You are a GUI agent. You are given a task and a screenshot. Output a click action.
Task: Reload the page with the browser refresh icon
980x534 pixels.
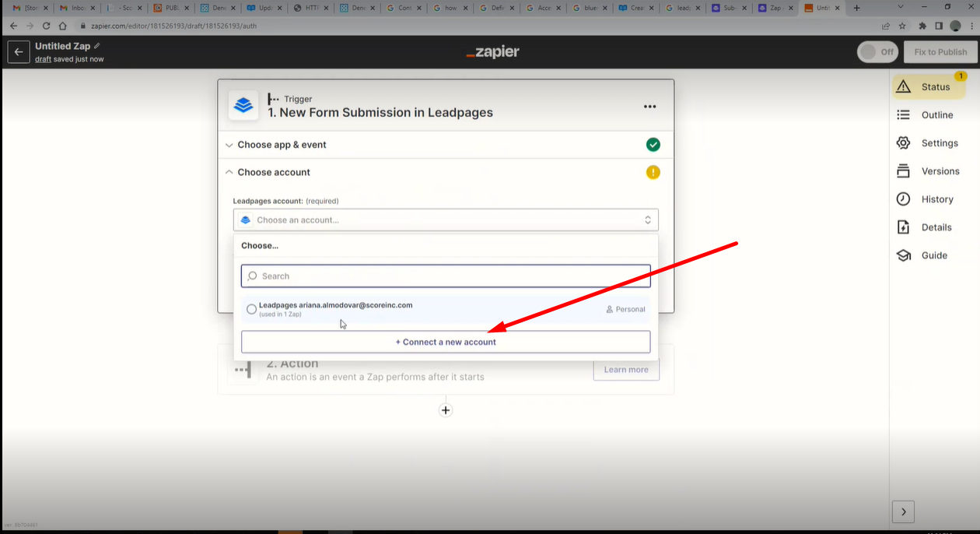(x=46, y=26)
